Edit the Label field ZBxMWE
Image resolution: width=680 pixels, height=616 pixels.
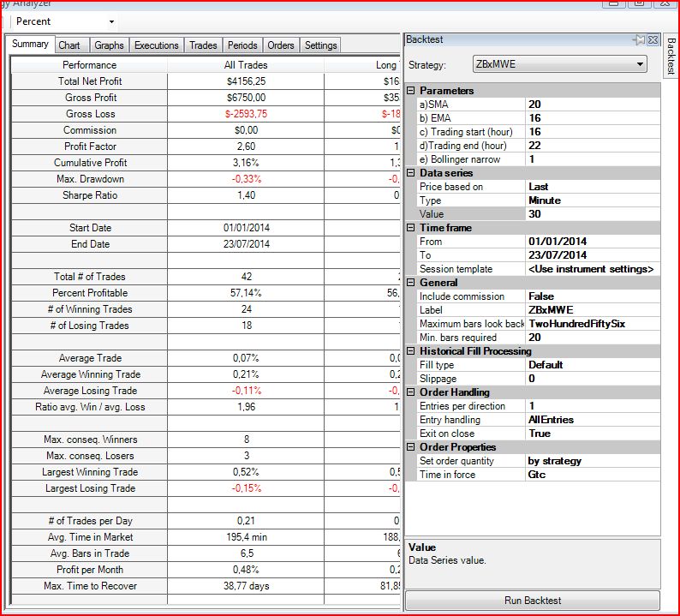coord(593,310)
